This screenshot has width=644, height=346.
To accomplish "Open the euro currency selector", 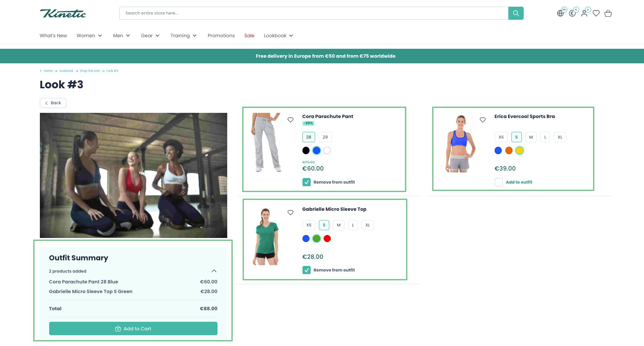I will (572, 13).
